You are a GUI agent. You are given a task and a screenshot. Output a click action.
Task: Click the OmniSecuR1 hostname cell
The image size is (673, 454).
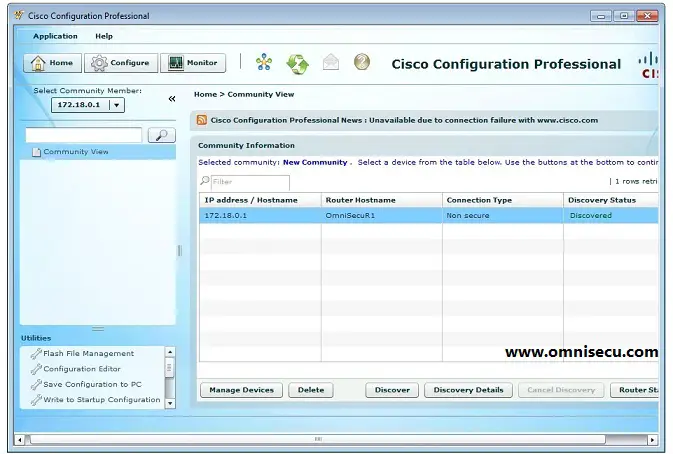coord(382,216)
